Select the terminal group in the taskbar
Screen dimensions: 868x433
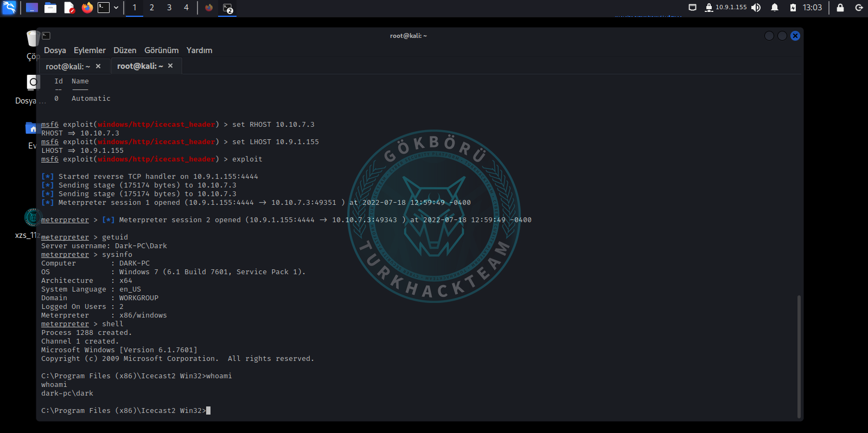[x=227, y=8]
